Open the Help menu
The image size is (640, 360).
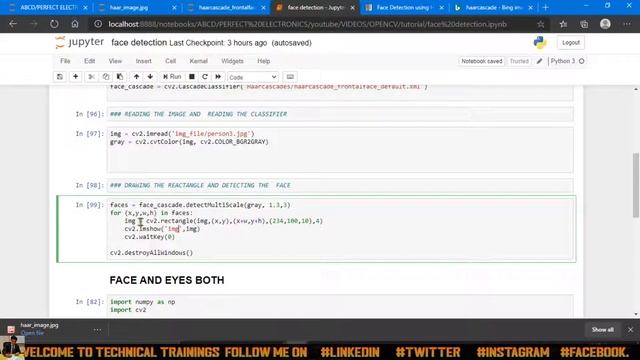pos(264,61)
